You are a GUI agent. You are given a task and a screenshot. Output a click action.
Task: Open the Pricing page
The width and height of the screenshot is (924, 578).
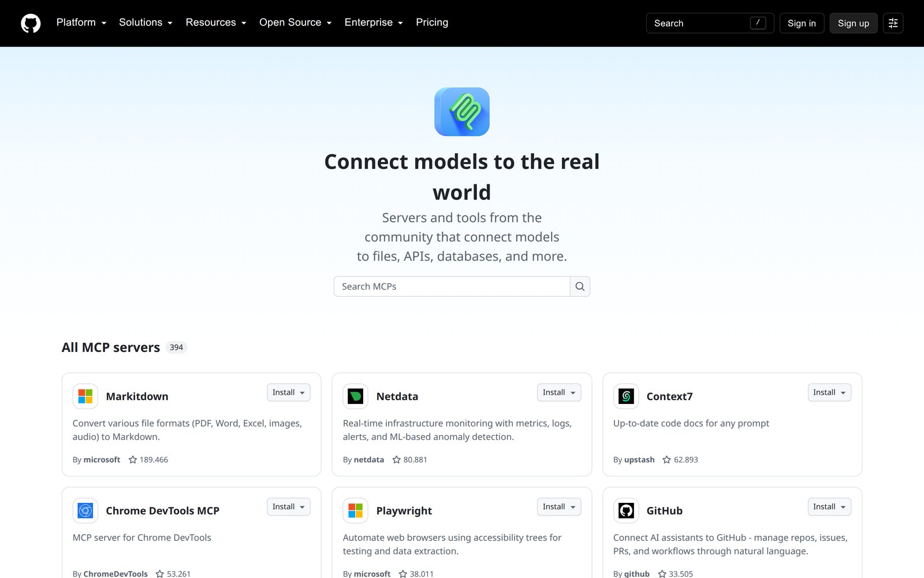[x=432, y=23]
